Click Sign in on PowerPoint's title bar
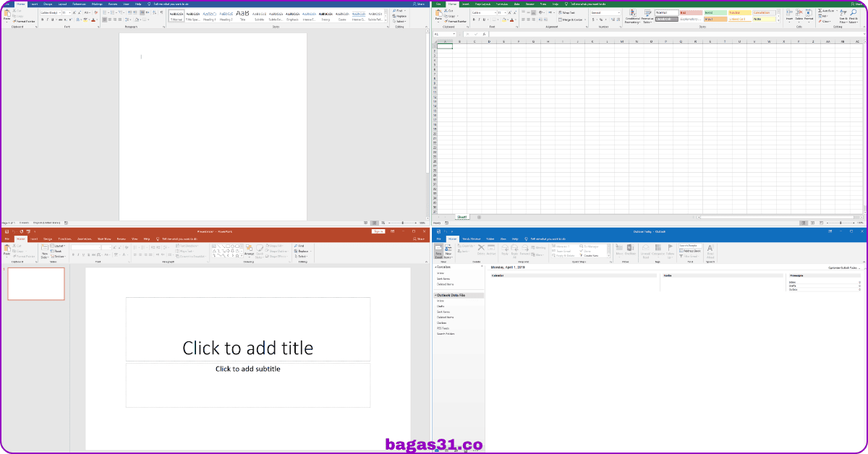This screenshot has width=868, height=454. coord(378,231)
